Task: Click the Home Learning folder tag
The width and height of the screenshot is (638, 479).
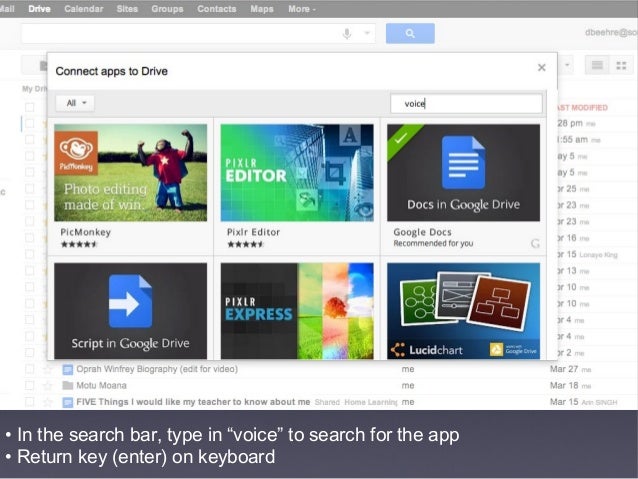Action: tap(371, 402)
